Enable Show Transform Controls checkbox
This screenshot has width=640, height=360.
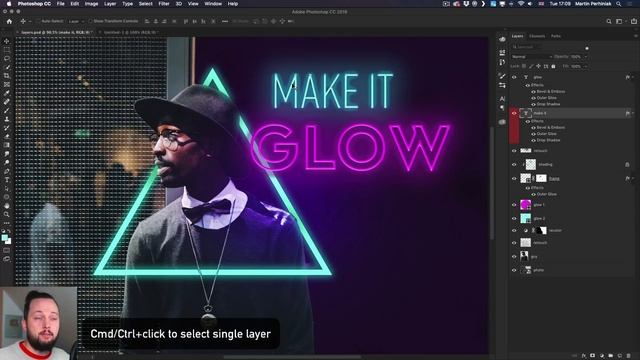tap(90, 21)
